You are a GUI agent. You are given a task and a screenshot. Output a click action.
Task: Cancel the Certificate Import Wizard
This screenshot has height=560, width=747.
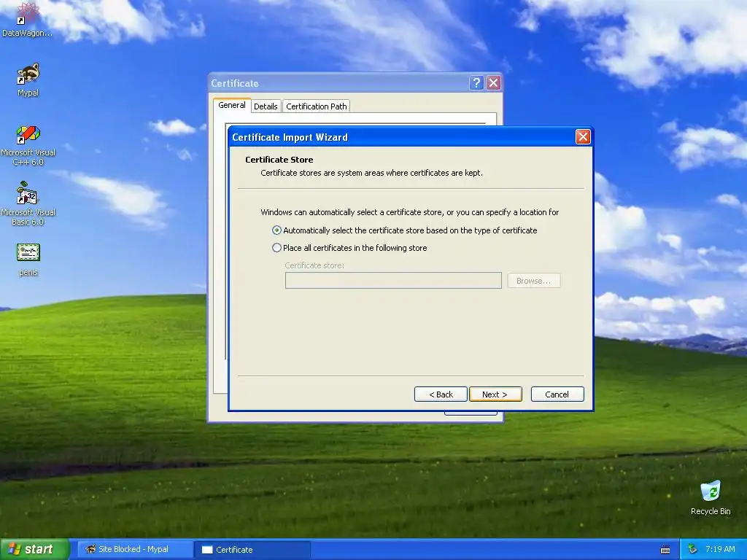click(557, 394)
